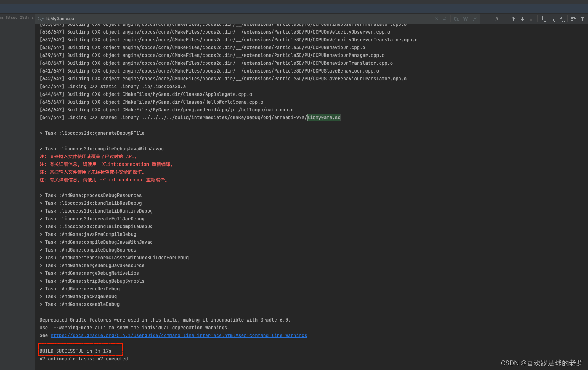This screenshot has width=588, height=370.
Task: Click the [642/647] CCPUSlaveBehaviourTranslator.cpp.o line
Action: (223, 79)
